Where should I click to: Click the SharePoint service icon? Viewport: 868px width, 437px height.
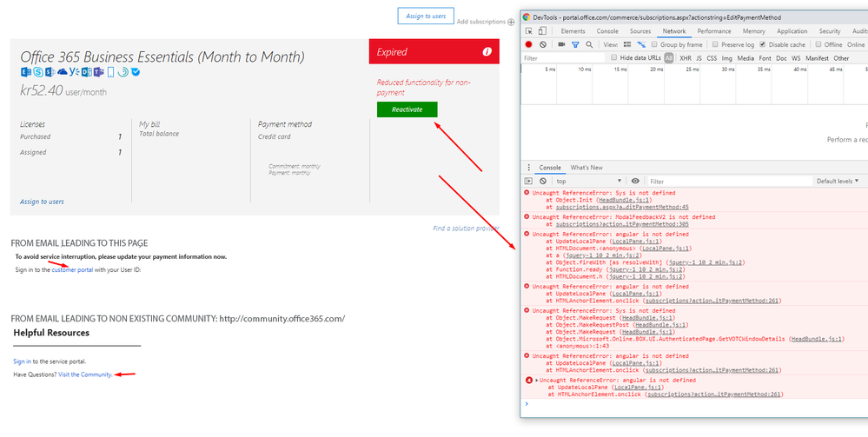pyautogui.click(x=50, y=72)
